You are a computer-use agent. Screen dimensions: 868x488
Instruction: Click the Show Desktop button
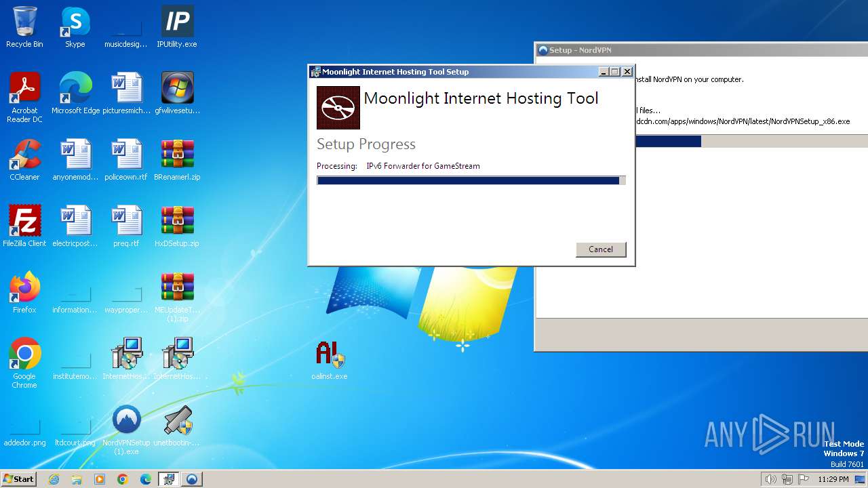point(861,479)
